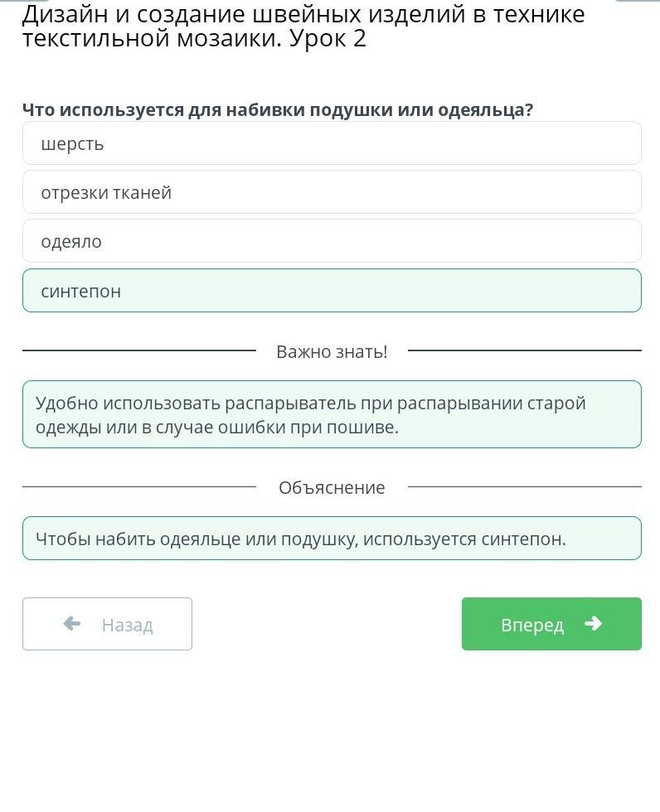Click the Объяснение section label
The image size is (660, 812).
click(x=332, y=487)
